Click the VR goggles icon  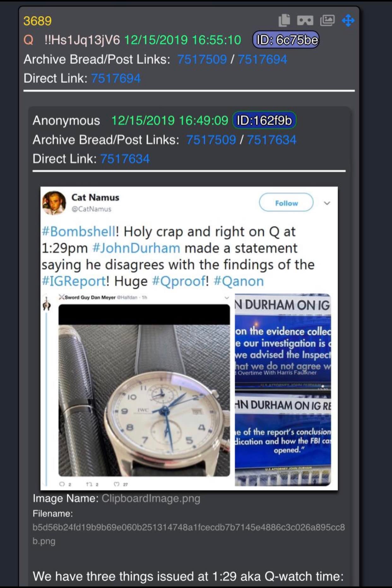[x=305, y=21]
